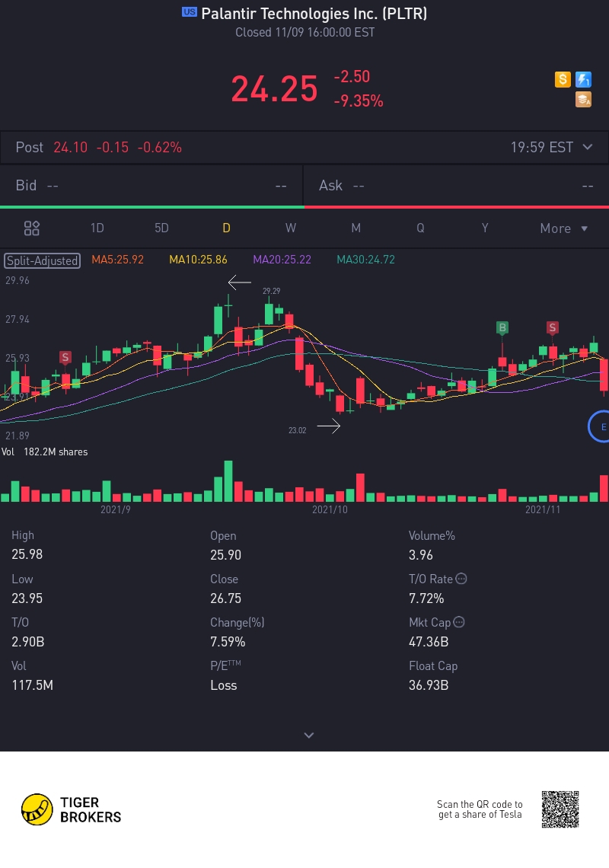Tap the High value 25.98
Viewport: 609px width, 868px height.
27,554
